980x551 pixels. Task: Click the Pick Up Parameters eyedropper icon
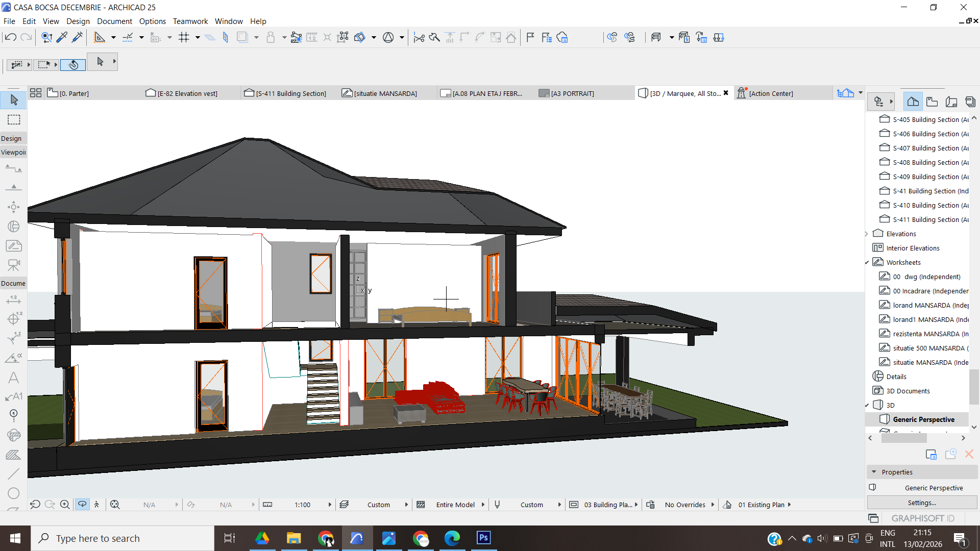[x=62, y=37]
